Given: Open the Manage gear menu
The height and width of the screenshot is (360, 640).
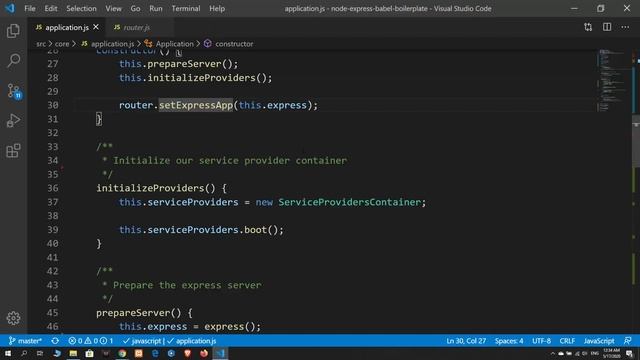Looking at the screenshot, I should [x=13, y=318].
